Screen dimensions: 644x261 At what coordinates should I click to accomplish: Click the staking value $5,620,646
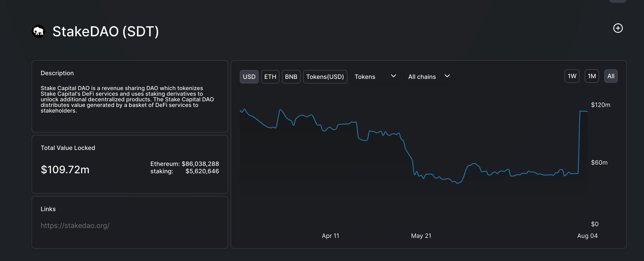(202, 171)
